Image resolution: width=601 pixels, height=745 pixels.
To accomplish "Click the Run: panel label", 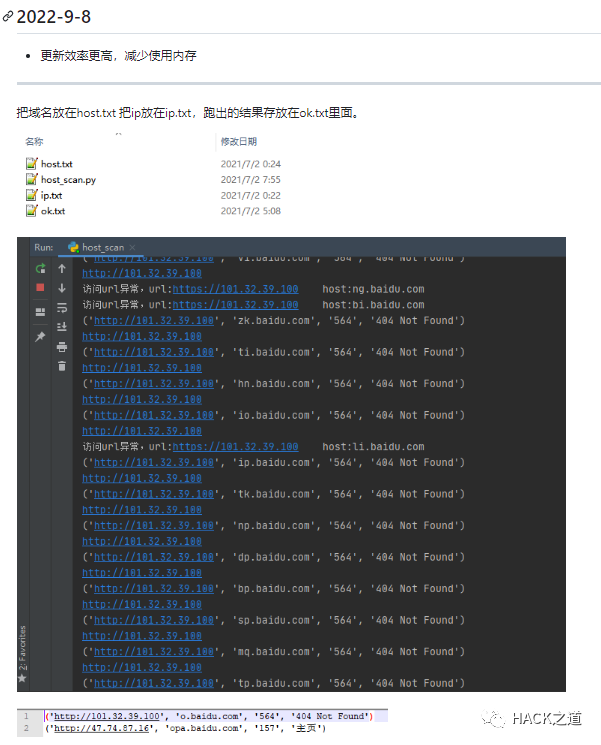I will point(44,248).
